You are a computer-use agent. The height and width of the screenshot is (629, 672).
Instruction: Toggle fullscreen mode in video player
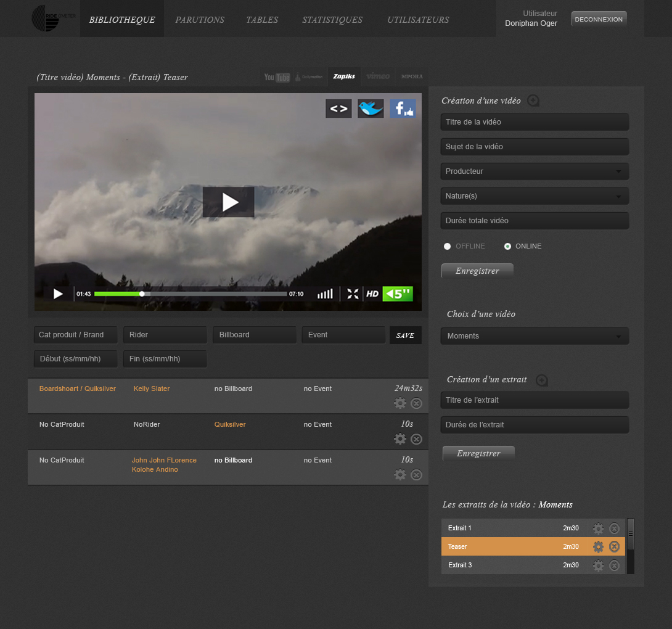pos(353,294)
